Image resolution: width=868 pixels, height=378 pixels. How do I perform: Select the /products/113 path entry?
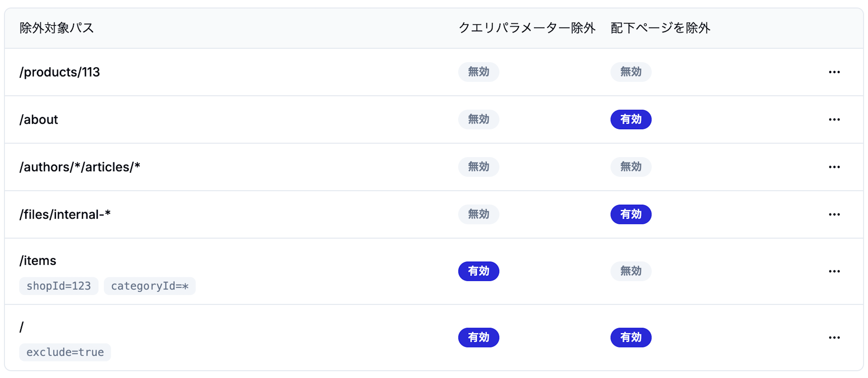[x=59, y=72]
